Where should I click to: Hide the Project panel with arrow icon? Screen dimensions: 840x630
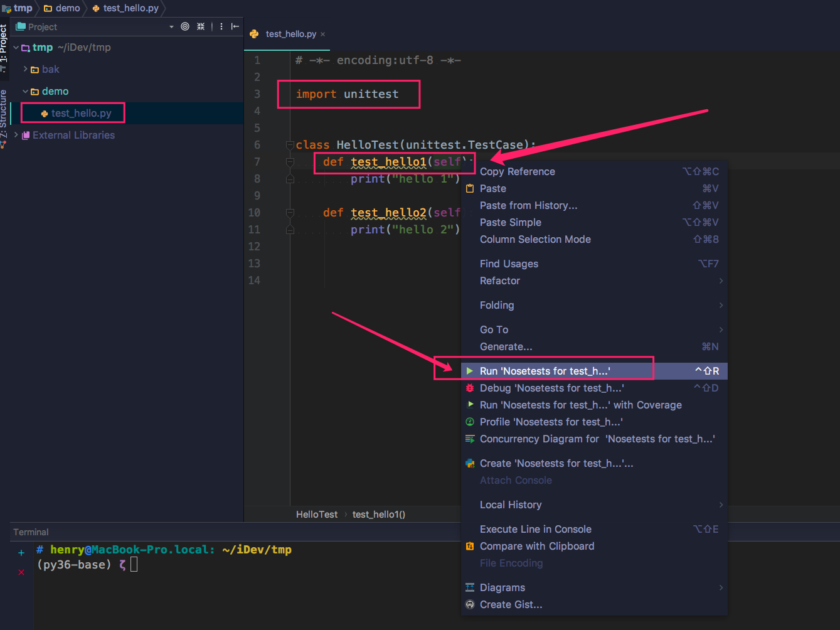(x=235, y=26)
